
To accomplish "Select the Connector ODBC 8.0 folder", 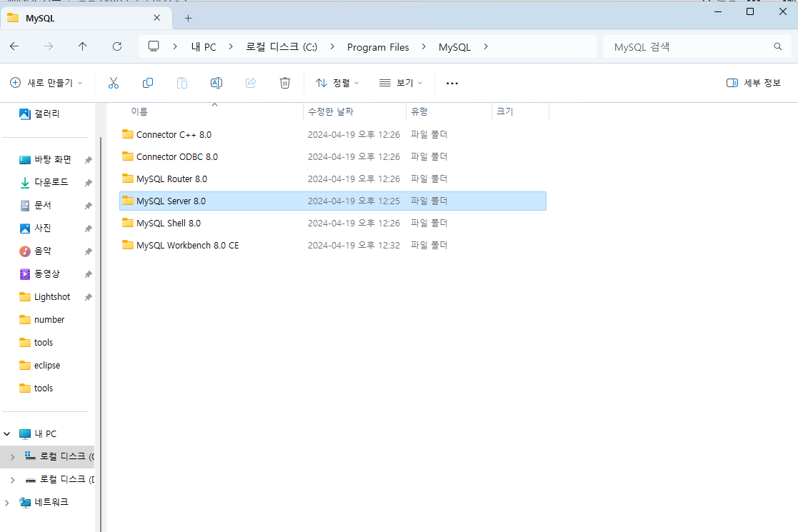I will point(333,156).
